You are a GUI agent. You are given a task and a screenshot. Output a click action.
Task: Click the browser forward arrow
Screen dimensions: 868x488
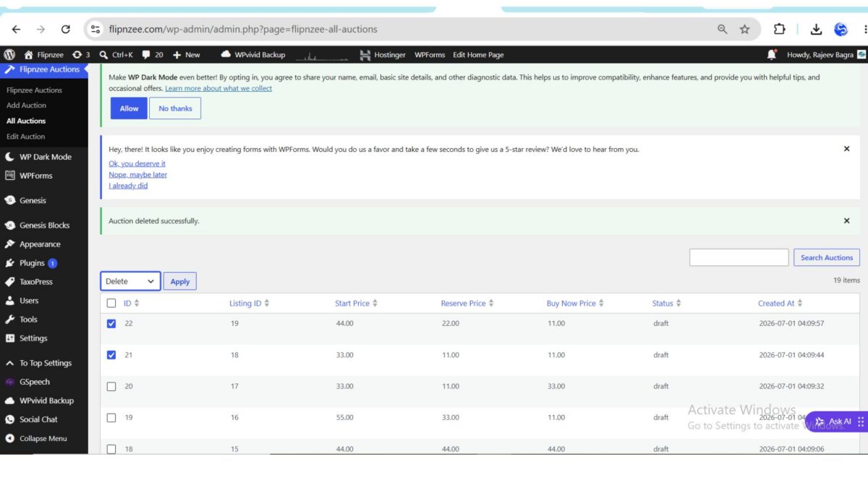41,30
